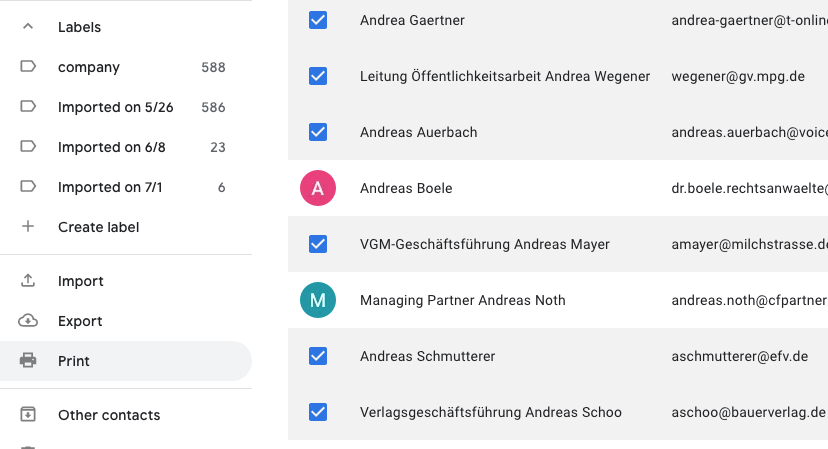Click Andreas Boele's pink avatar
This screenshot has height=449, width=828.
click(318, 188)
